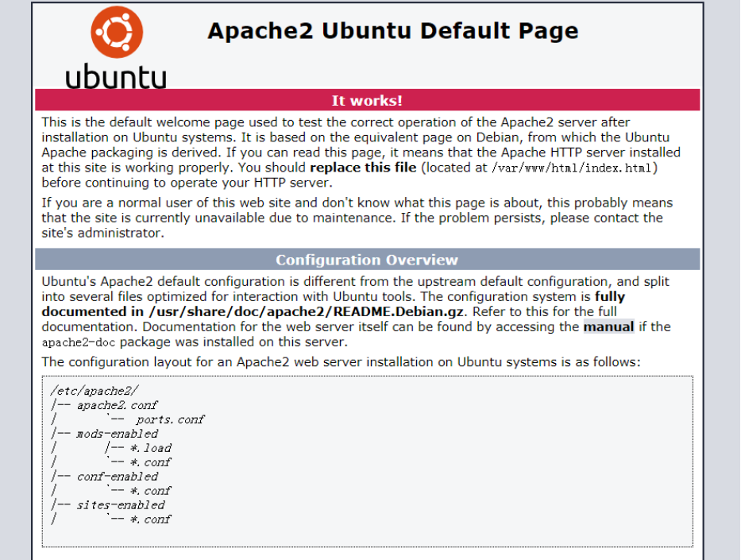Click "*.conf" line under sites-enabled
The width and height of the screenshot is (741, 560).
pos(151,519)
